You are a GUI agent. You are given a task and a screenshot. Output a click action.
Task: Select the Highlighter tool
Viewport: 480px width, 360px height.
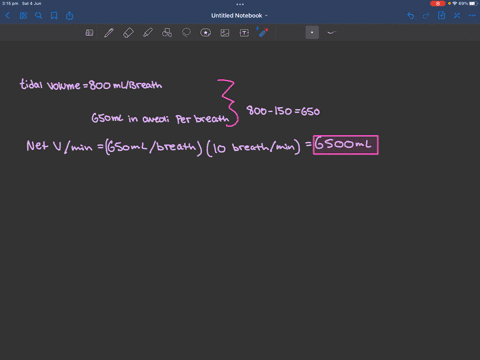148,33
